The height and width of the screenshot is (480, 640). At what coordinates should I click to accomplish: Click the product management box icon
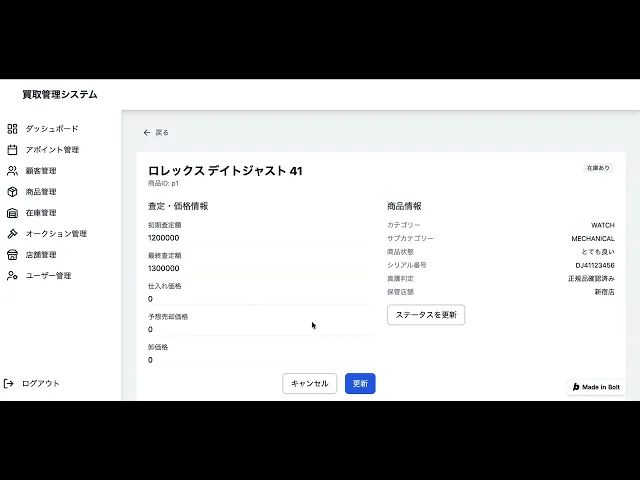(x=12, y=192)
